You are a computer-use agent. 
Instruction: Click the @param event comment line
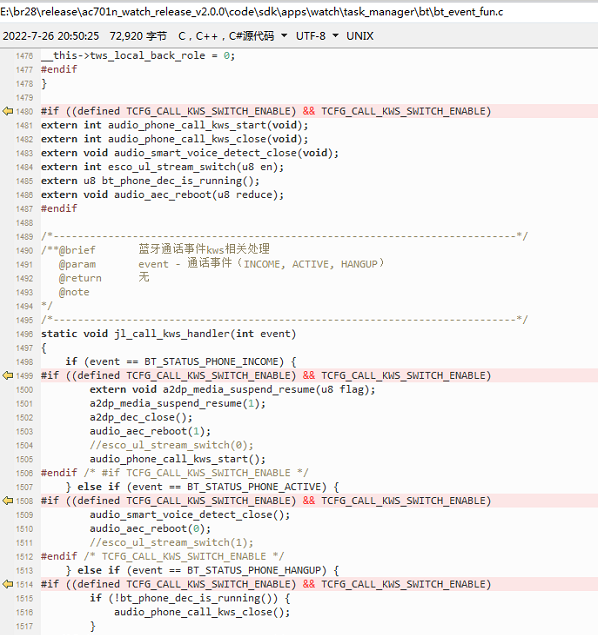pyautogui.click(x=221, y=264)
